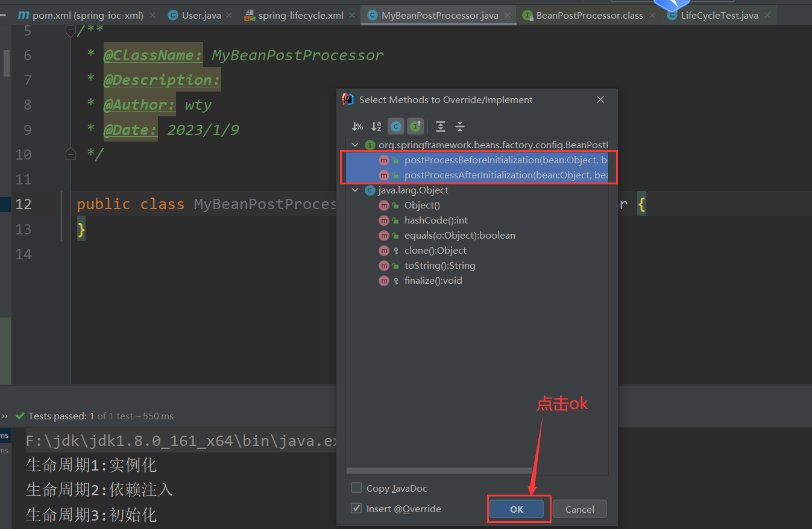Click the XML icon on spring-lifecycle.xml tab

(x=249, y=15)
